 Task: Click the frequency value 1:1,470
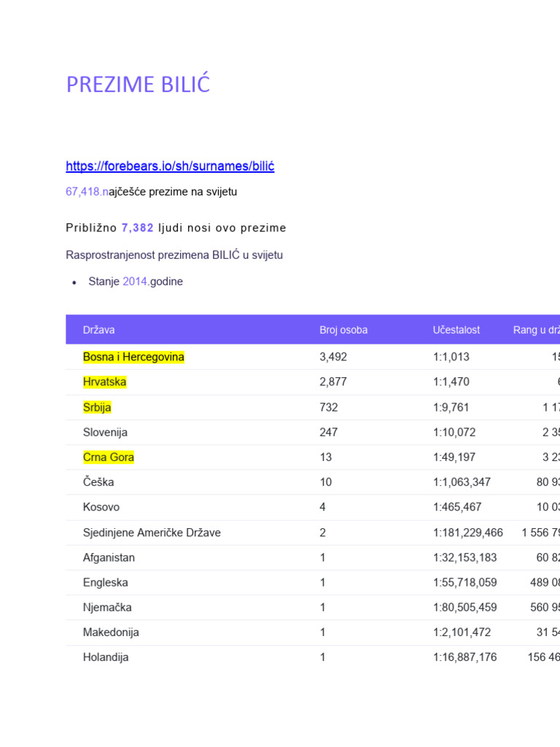click(x=451, y=382)
